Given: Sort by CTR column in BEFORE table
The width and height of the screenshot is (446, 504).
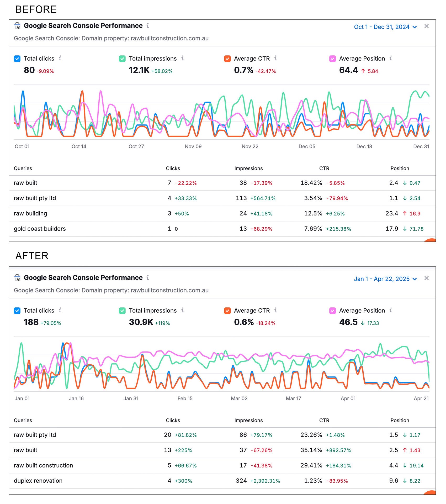Looking at the screenshot, I should (324, 168).
